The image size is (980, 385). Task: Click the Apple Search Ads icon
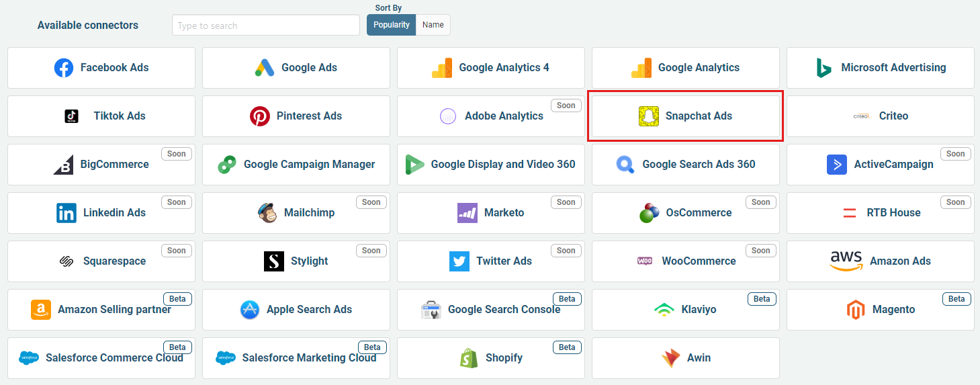tap(250, 310)
